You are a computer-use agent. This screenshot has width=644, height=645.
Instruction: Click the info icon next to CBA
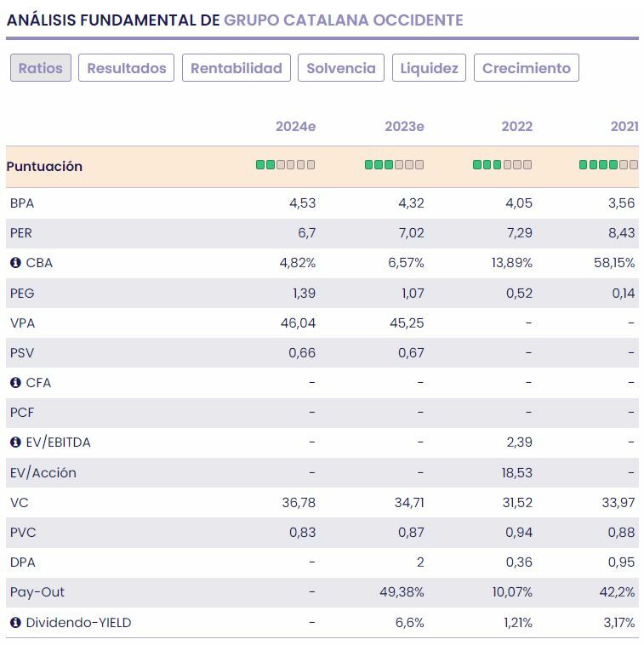click(x=15, y=263)
